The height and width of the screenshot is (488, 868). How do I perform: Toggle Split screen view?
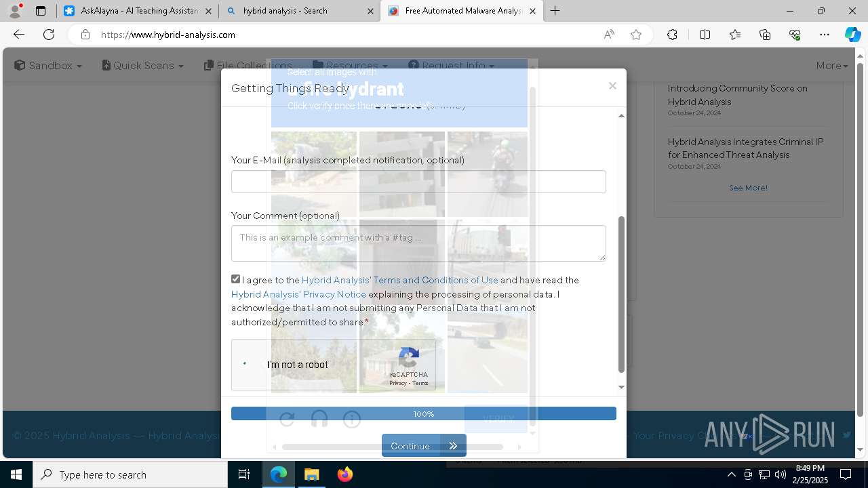705,35
